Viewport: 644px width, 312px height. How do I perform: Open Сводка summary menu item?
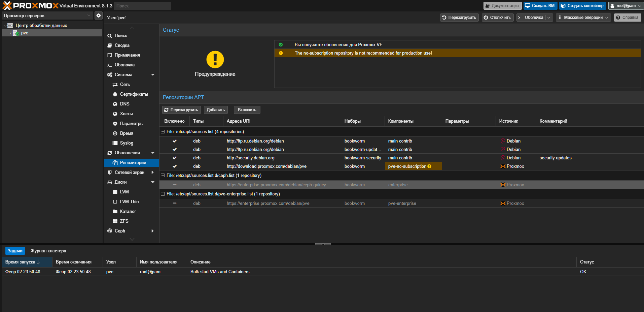pos(132,45)
